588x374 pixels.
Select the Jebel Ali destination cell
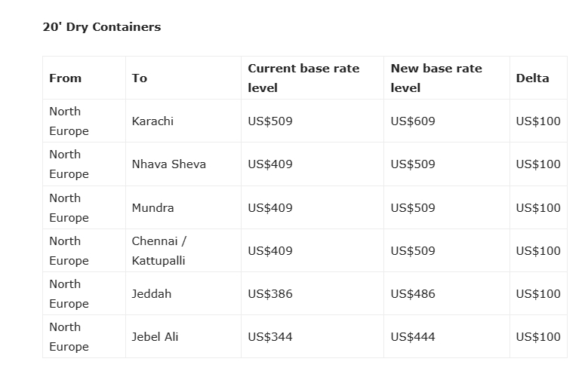pyautogui.click(x=155, y=337)
